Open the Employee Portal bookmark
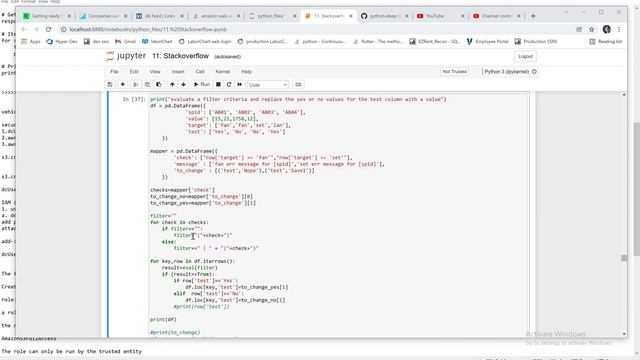640x360 pixels. click(488, 41)
